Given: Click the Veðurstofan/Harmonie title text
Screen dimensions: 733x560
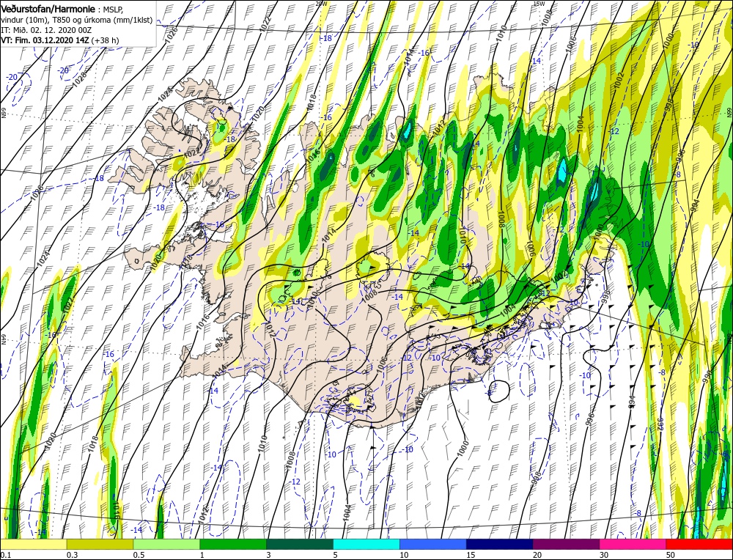Looking at the screenshot, I should click(x=50, y=9).
